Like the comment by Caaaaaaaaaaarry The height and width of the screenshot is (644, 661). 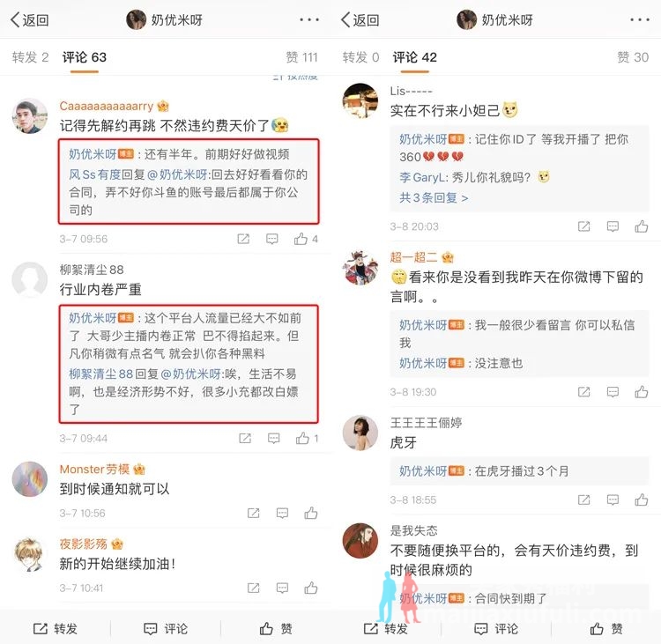(x=301, y=239)
